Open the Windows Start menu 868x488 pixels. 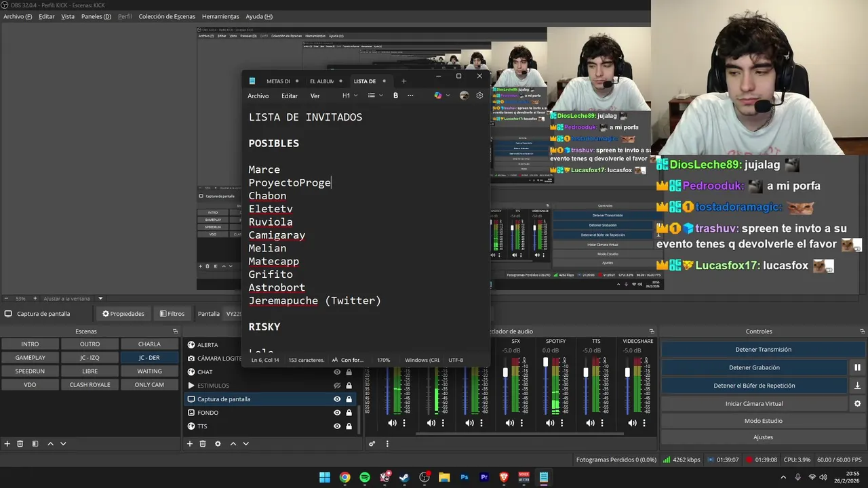coord(325,477)
